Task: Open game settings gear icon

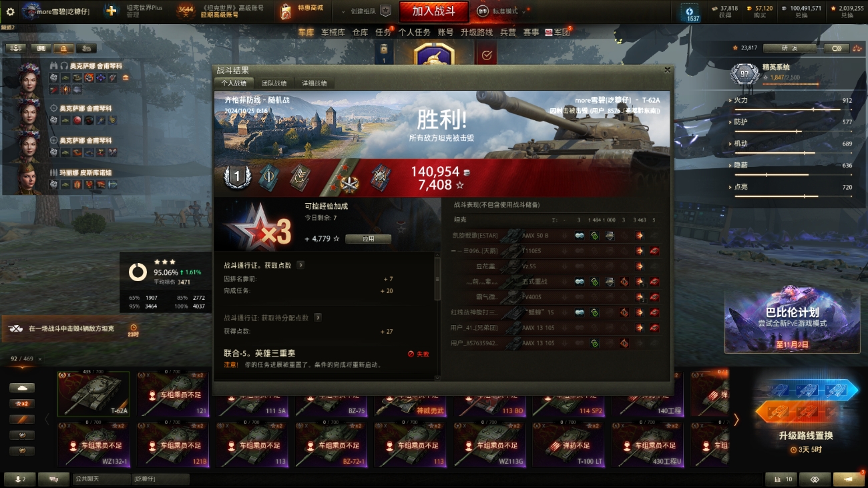Action: [10, 11]
